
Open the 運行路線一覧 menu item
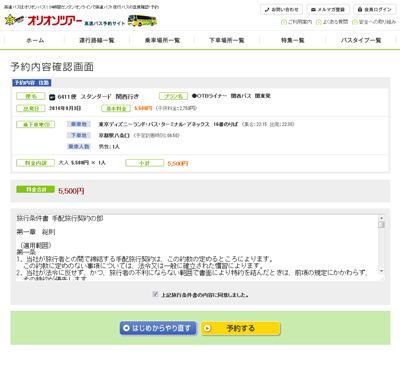tap(97, 40)
